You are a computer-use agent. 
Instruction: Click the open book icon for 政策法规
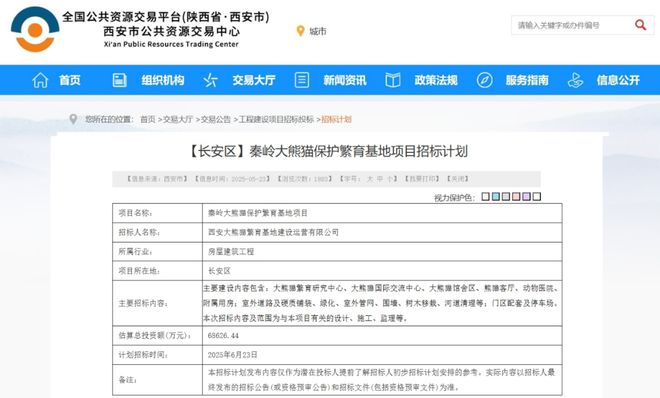click(x=393, y=80)
